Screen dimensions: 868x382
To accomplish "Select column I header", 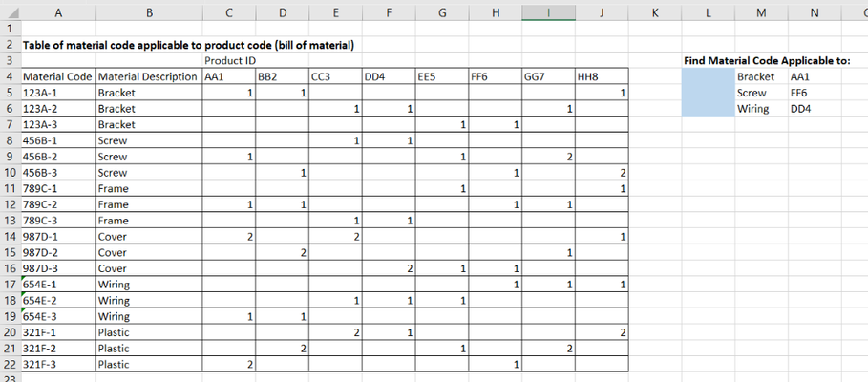I will click(x=548, y=13).
